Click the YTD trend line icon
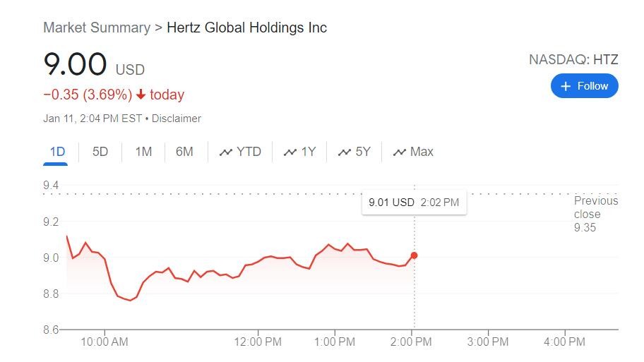Viewport: 644px width, 362px height. click(x=225, y=152)
